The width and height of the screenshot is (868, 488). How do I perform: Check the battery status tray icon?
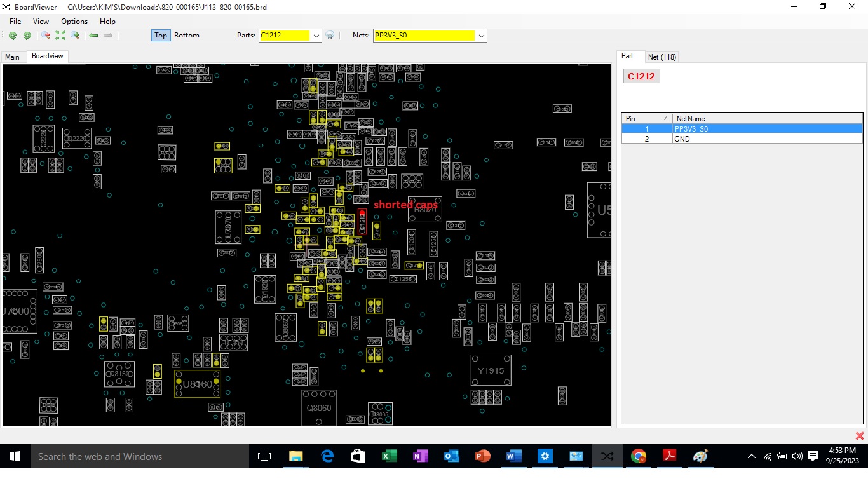782,456
